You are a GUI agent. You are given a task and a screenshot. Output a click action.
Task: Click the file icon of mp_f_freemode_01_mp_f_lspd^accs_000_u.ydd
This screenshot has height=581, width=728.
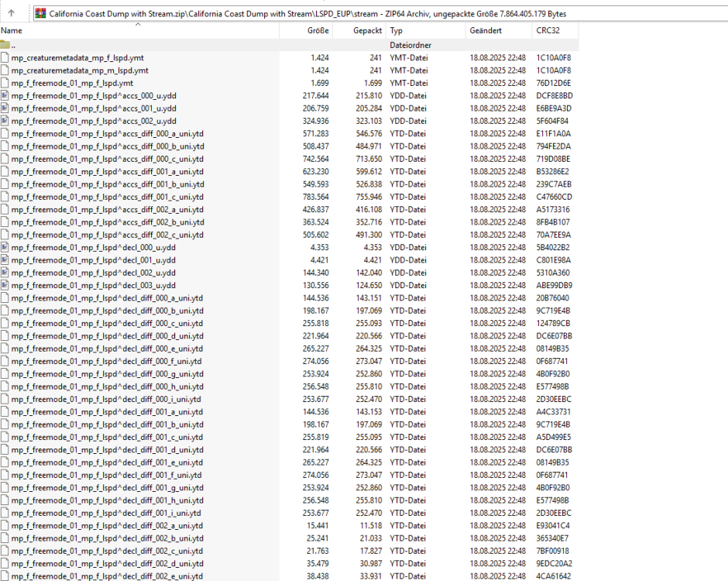5,95
